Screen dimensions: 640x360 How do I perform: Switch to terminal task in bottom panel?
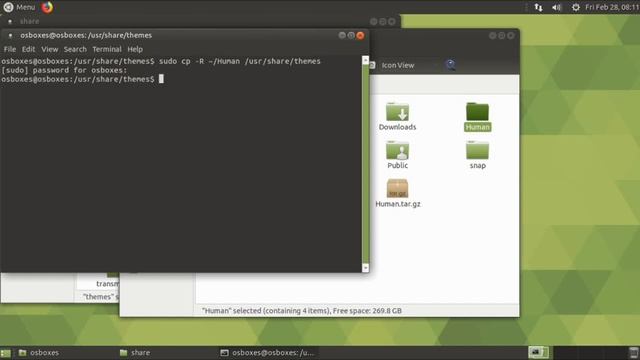coord(267,353)
